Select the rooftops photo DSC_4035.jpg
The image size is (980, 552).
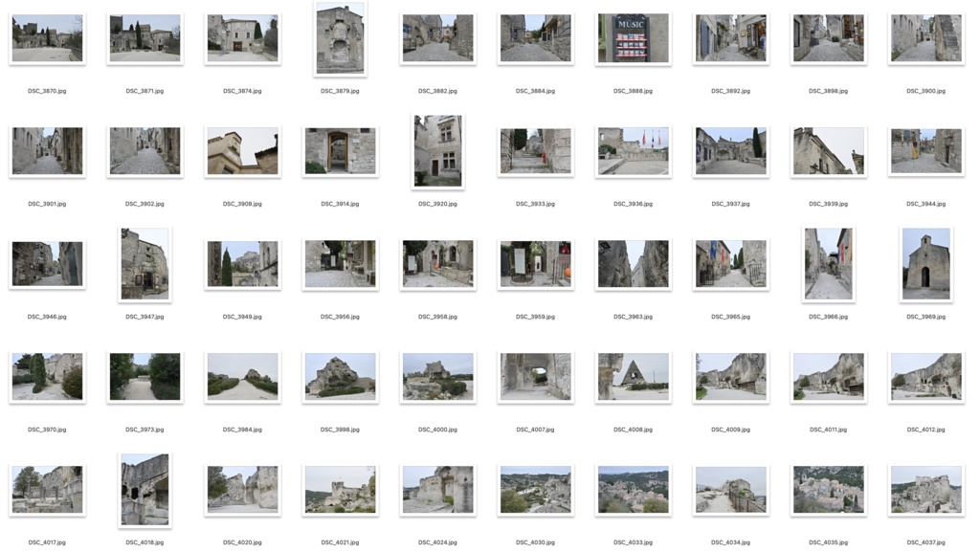829,490
